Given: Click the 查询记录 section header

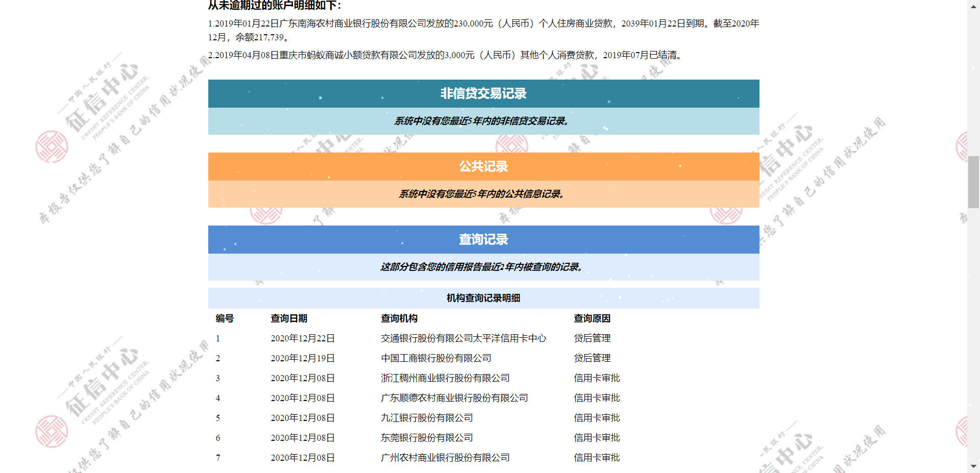Looking at the screenshot, I should 483,239.
